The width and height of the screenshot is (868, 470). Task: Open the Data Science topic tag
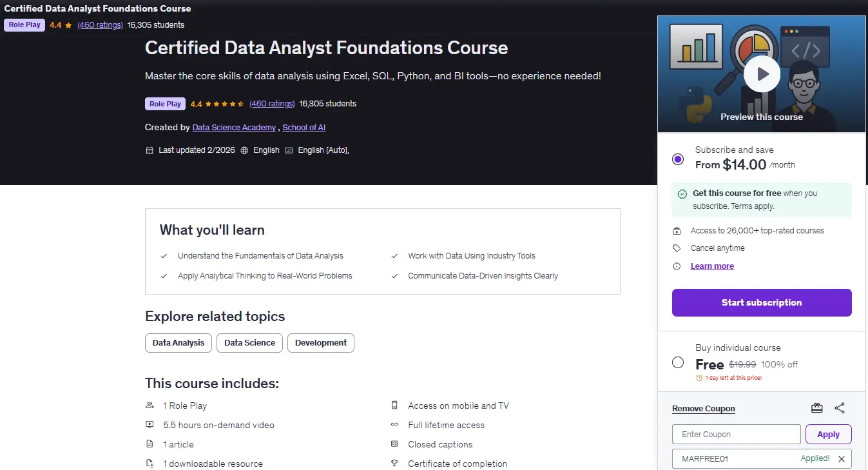tap(249, 343)
